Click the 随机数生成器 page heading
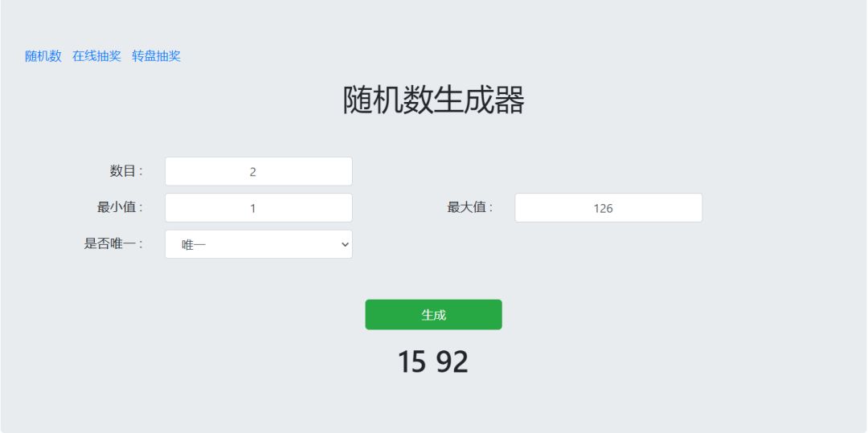 [433, 100]
